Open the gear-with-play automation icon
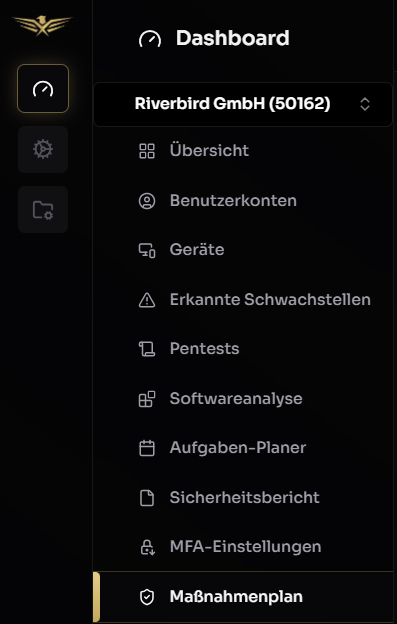The image size is (397, 624). (43, 149)
